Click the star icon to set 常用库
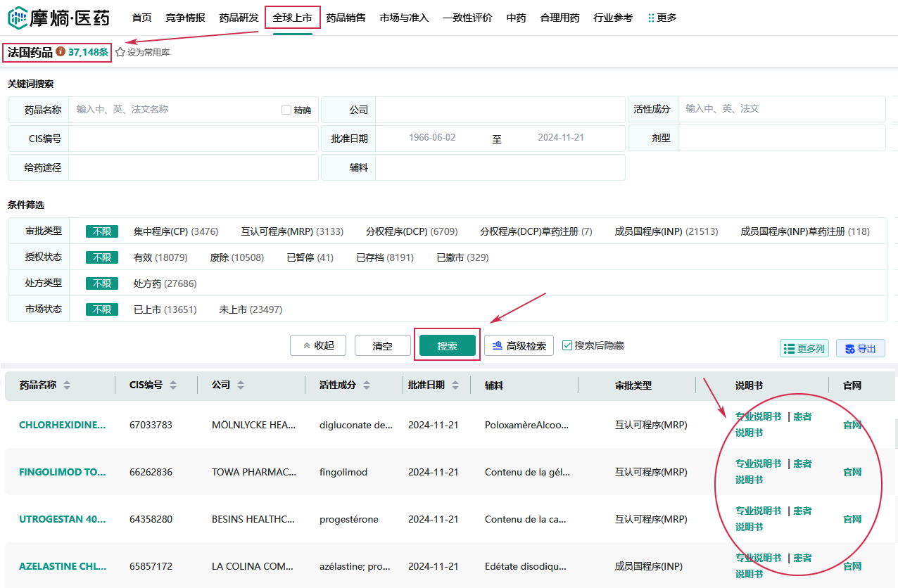 point(120,52)
